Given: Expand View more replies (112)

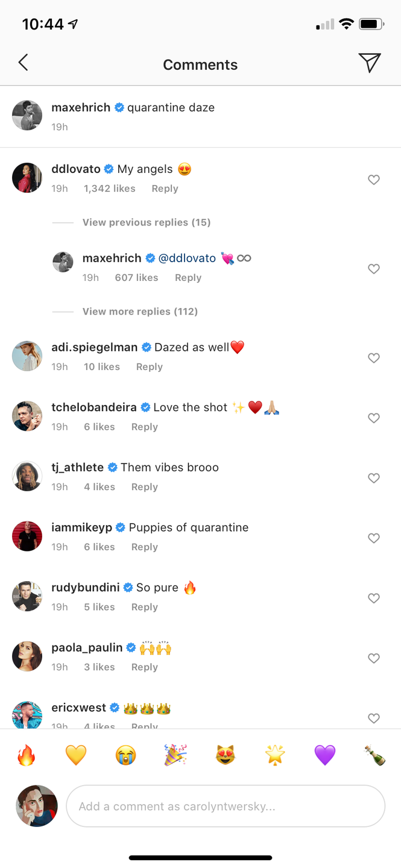Looking at the screenshot, I should (140, 312).
